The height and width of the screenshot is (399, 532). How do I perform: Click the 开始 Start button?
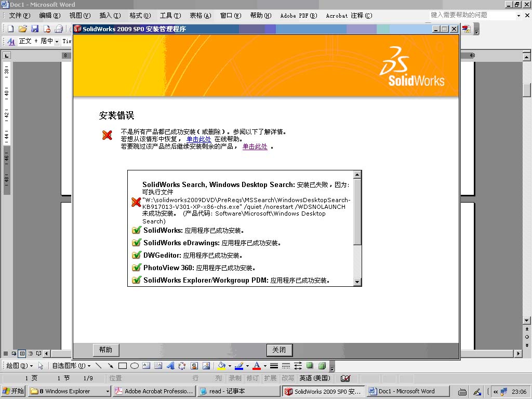[x=14, y=391]
